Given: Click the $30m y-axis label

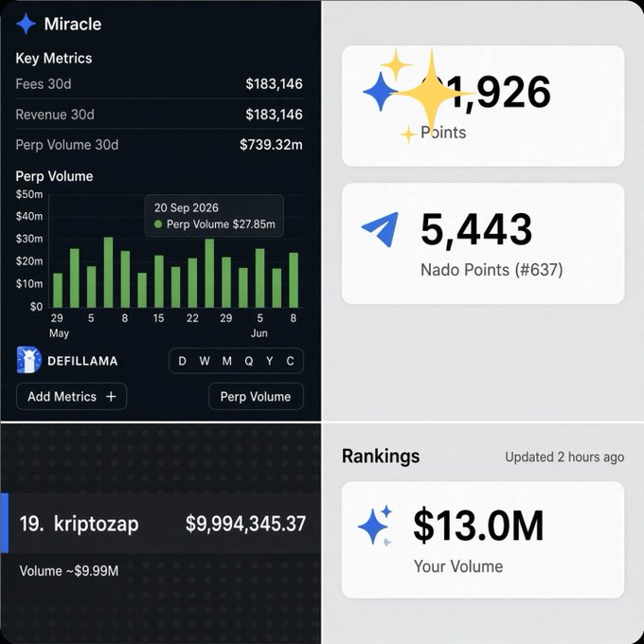Looking at the screenshot, I should click(x=29, y=239).
